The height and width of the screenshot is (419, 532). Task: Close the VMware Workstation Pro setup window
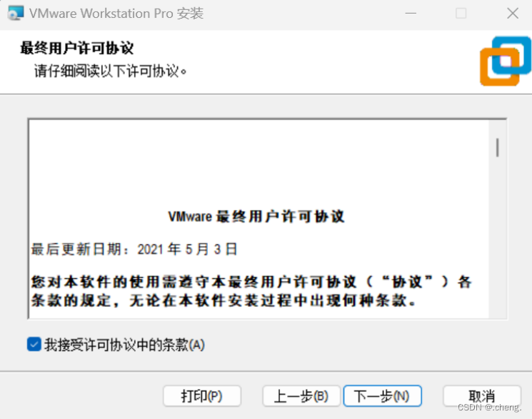[512, 14]
